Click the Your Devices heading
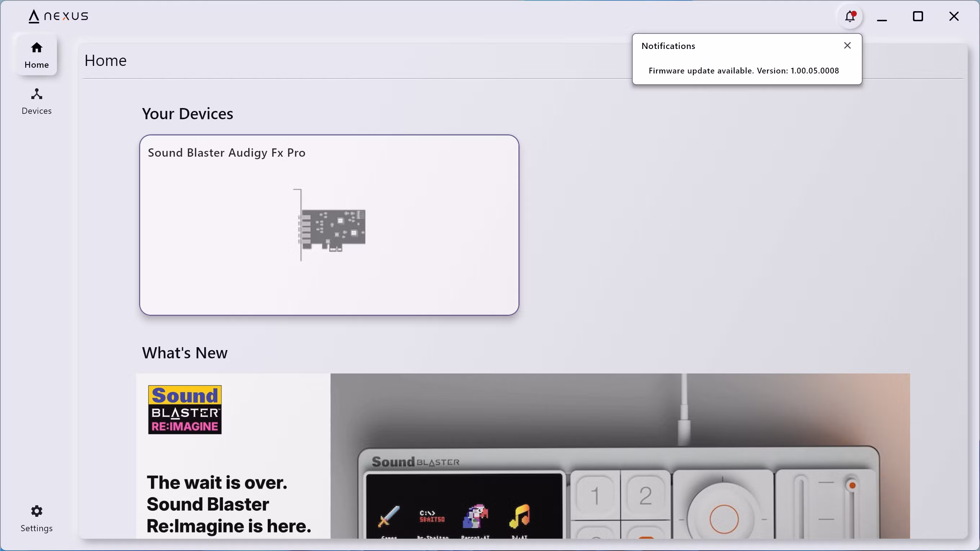This screenshot has width=980, height=551. point(187,114)
